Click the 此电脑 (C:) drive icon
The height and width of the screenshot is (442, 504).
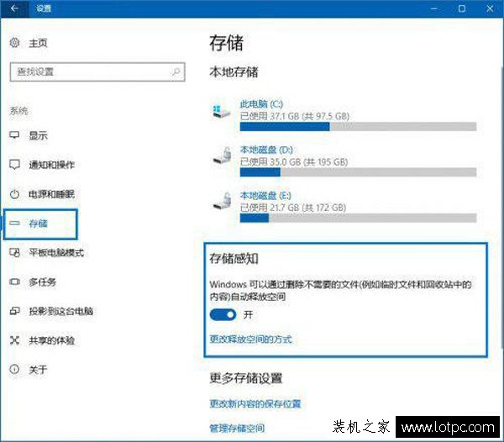[x=221, y=111]
